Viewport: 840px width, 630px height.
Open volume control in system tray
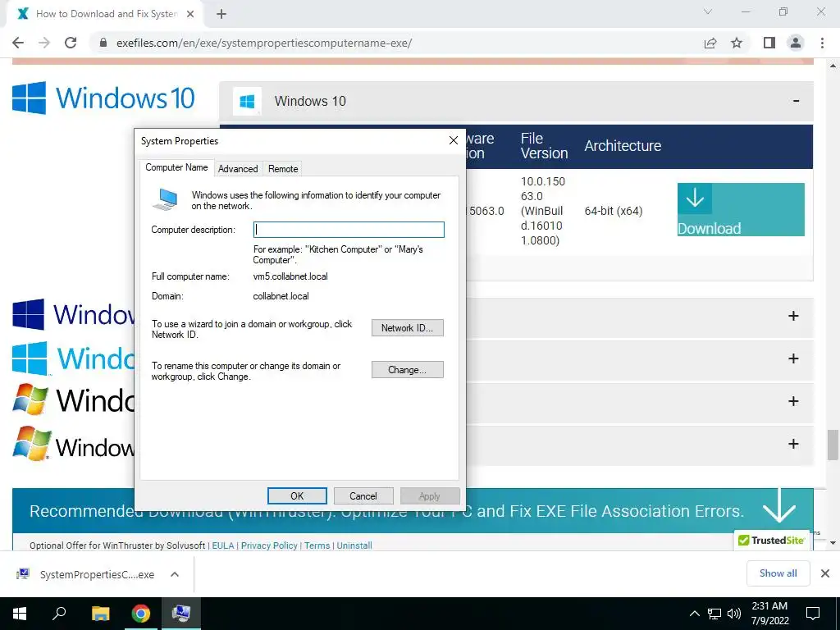(734, 614)
